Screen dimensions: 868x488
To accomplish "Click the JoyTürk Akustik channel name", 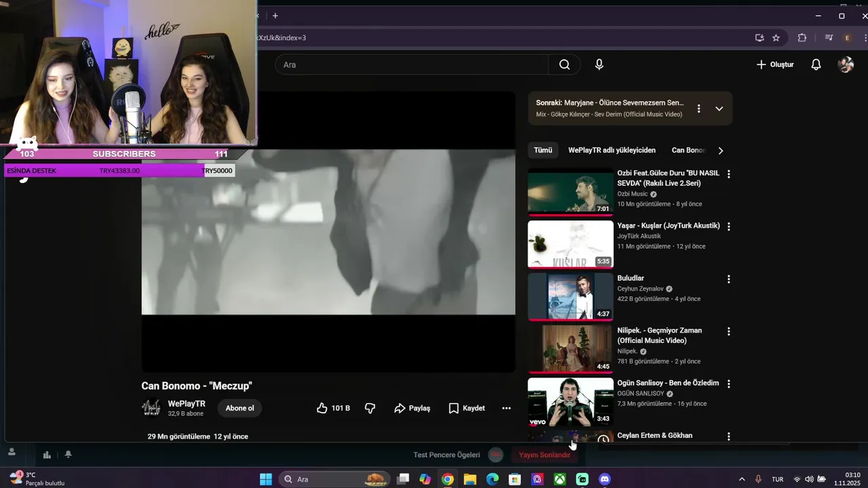I will tap(639, 237).
